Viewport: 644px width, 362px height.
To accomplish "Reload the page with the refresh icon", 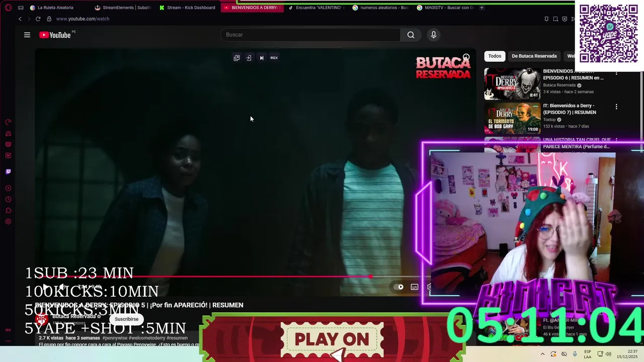I will [38, 19].
